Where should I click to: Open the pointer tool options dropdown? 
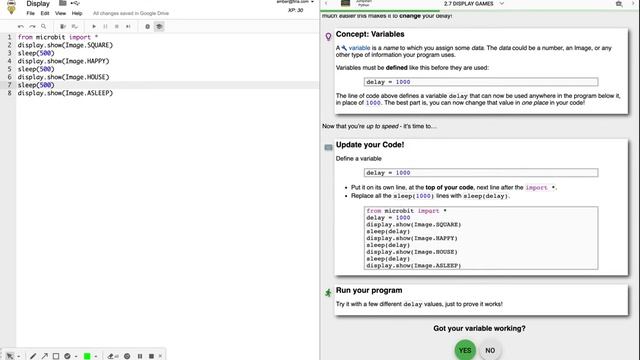pos(19,356)
